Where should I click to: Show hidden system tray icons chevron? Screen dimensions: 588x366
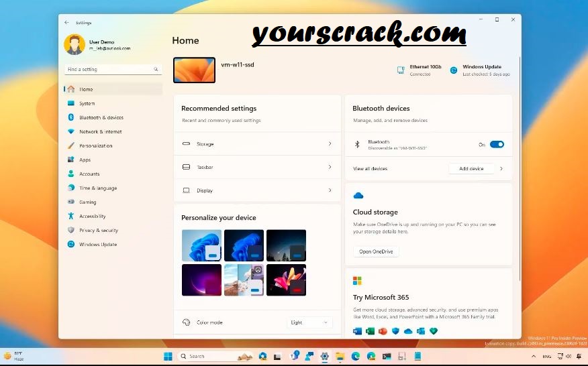tap(533, 356)
